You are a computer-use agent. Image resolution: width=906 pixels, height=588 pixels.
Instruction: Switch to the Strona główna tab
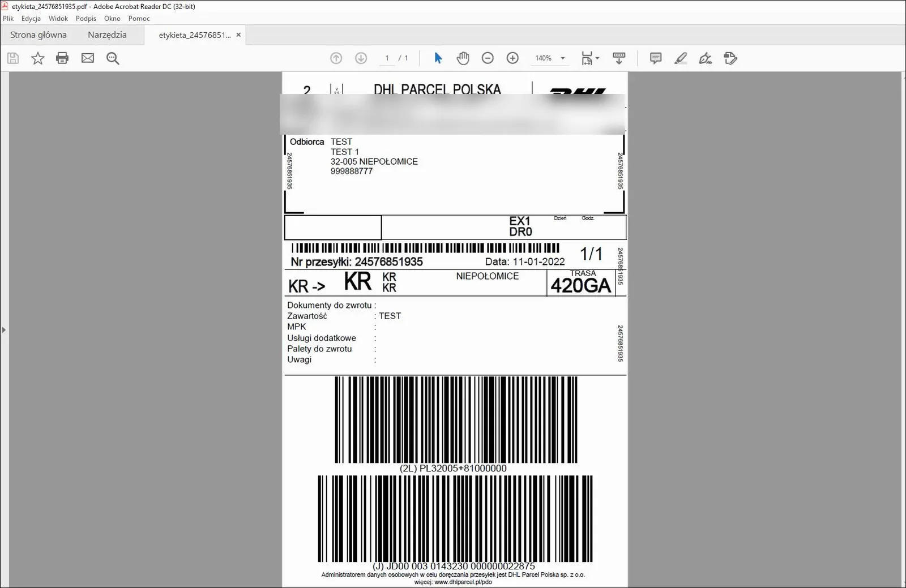(x=39, y=35)
